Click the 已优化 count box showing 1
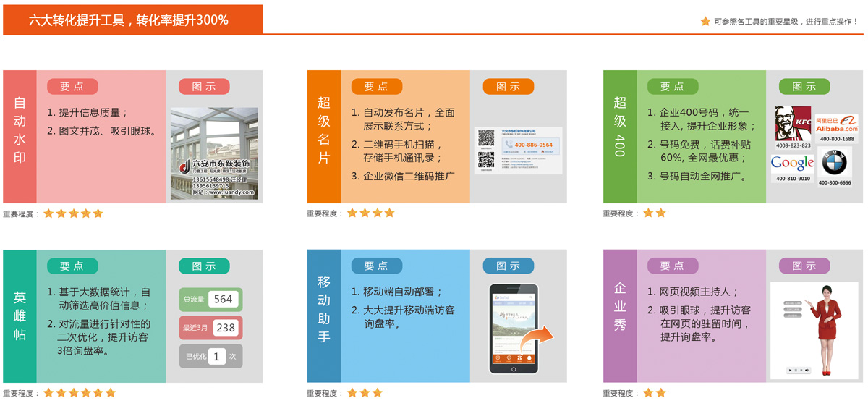The height and width of the screenshot is (419, 868). [x=216, y=356]
